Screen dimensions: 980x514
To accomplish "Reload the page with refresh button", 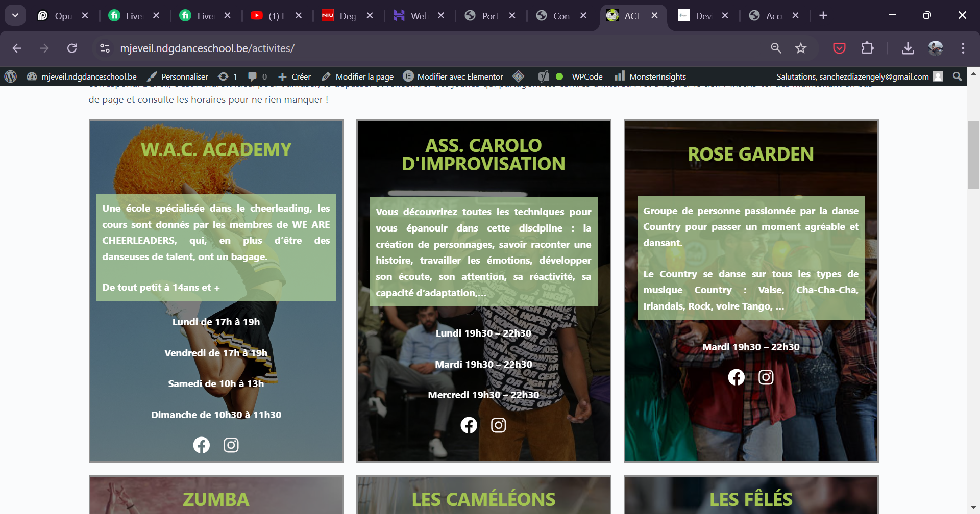I will pyautogui.click(x=72, y=48).
